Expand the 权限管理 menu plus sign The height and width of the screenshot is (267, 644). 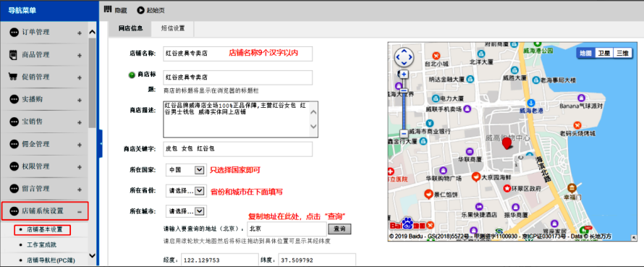coord(80,166)
